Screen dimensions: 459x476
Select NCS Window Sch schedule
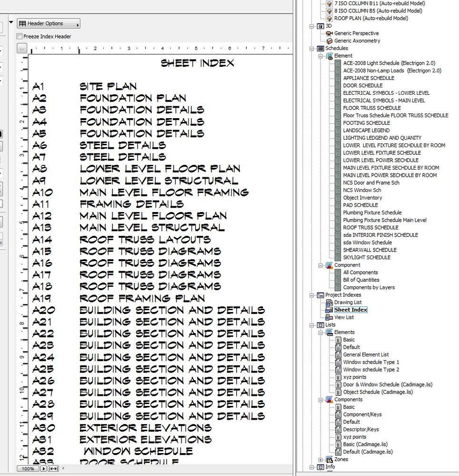362,190
